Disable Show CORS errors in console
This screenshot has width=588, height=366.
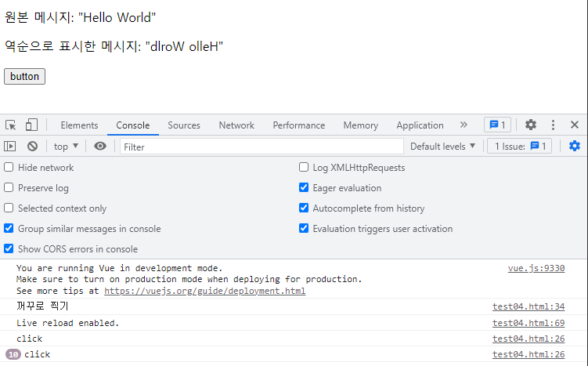(x=9, y=248)
